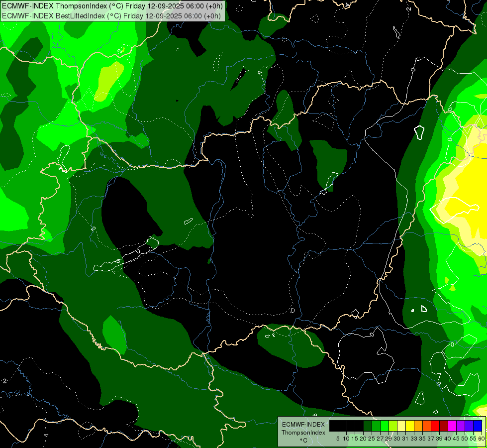Screen dimensions: 487x448
Task: Click the legend value 60
Action: click(482, 439)
